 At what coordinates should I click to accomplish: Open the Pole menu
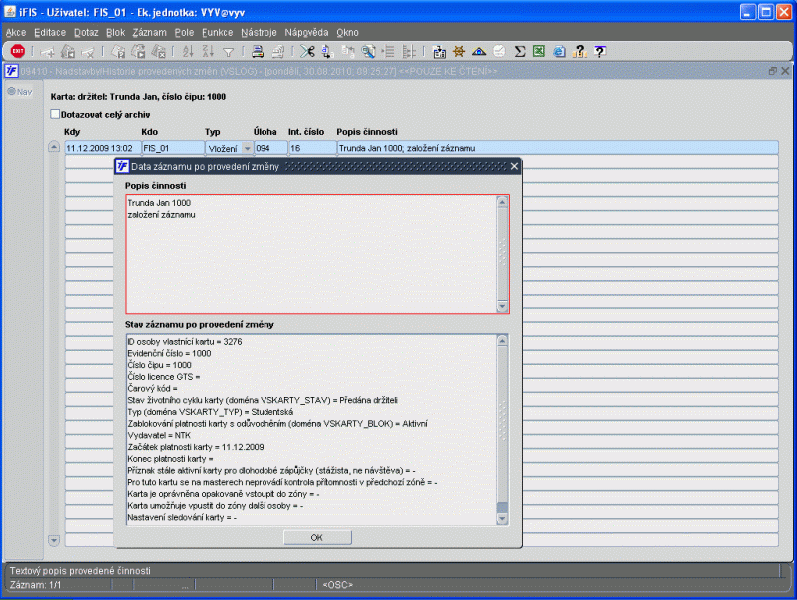tap(184, 33)
